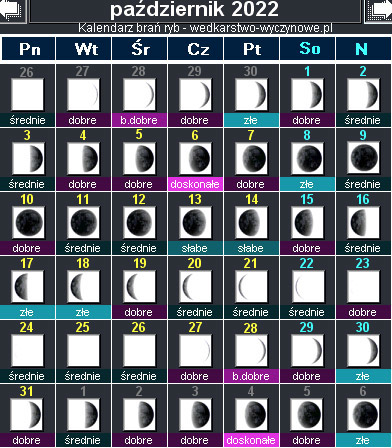Screen dimensions: 392x448
Task: Select day number 27 in October
Action: tap(195, 327)
